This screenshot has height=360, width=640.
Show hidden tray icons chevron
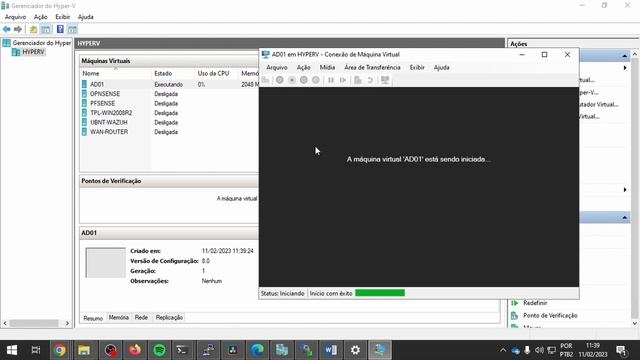(503, 350)
